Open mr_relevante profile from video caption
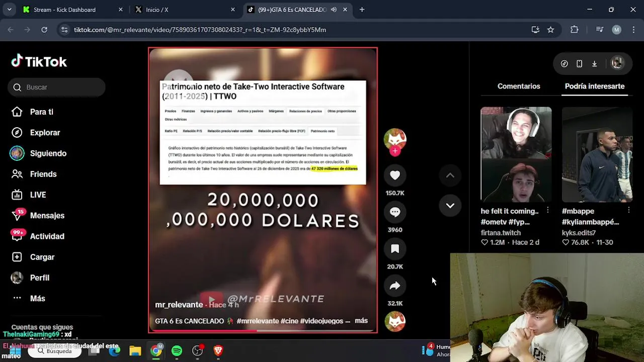644x362 pixels. [179, 305]
